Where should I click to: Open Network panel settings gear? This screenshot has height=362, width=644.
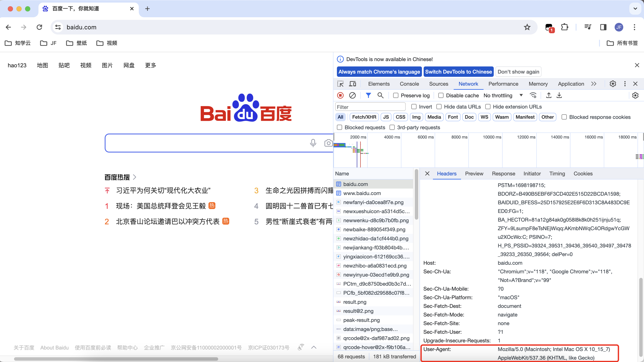(635, 95)
